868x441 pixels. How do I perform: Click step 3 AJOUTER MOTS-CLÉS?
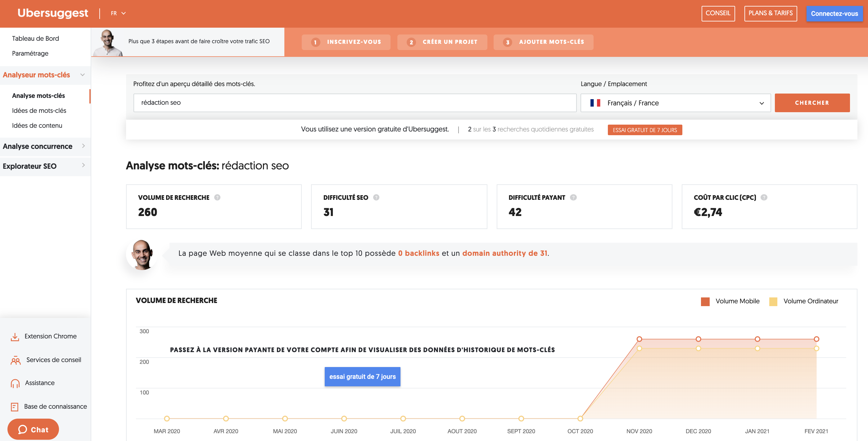pyautogui.click(x=544, y=42)
